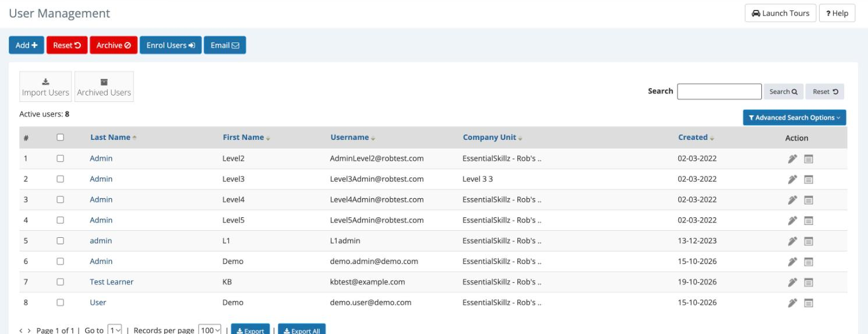The width and height of the screenshot is (868, 334).
Task: Expand Advanced Search Options
Action: point(795,118)
